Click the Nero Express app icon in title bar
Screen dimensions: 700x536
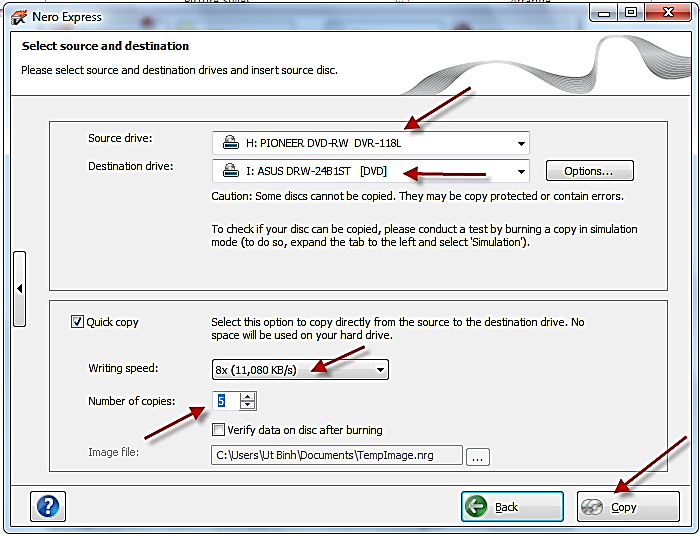[19, 17]
